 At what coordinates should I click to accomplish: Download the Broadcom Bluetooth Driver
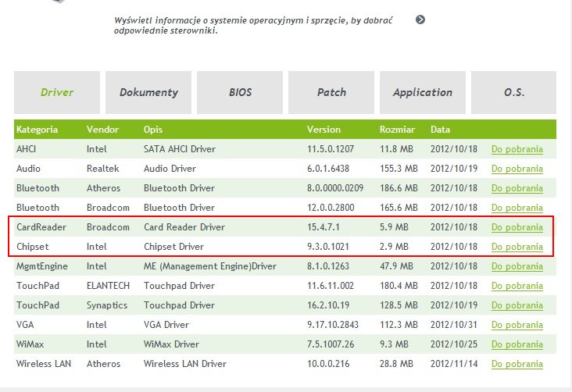517,208
